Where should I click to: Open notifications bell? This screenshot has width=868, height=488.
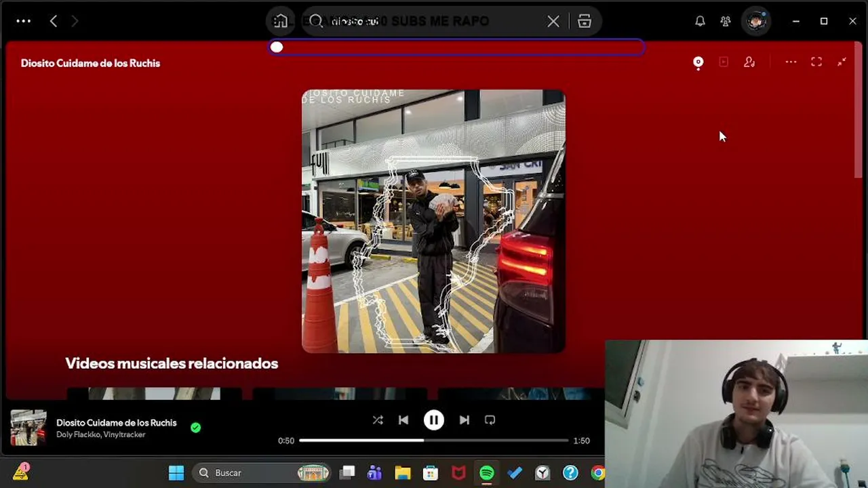[700, 21]
